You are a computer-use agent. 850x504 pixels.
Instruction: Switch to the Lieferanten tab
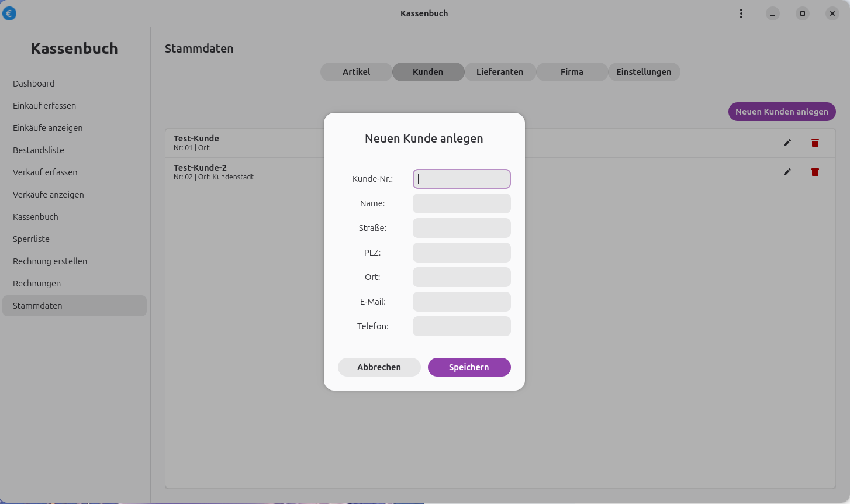click(499, 72)
